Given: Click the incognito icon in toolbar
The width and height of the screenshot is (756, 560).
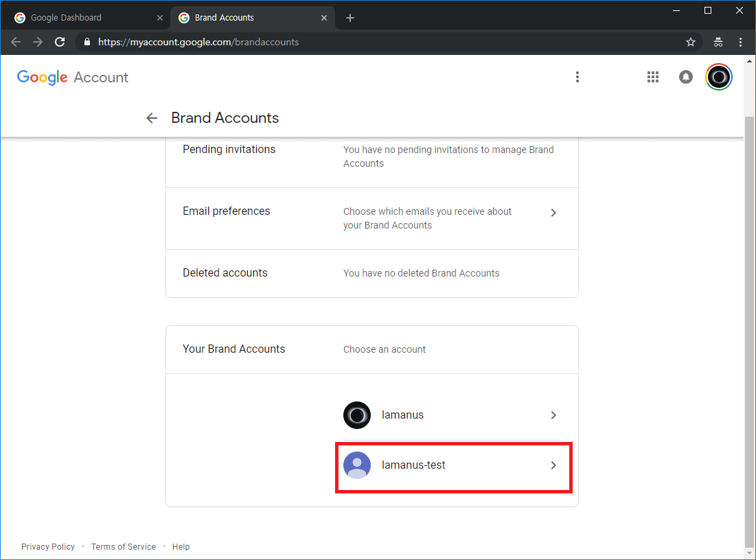Looking at the screenshot, I should click(x=718, y=42).
